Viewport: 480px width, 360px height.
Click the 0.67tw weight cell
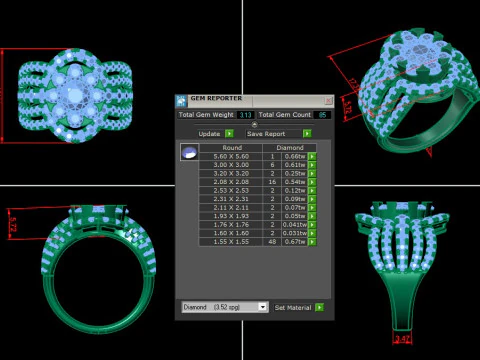point(295,242)
